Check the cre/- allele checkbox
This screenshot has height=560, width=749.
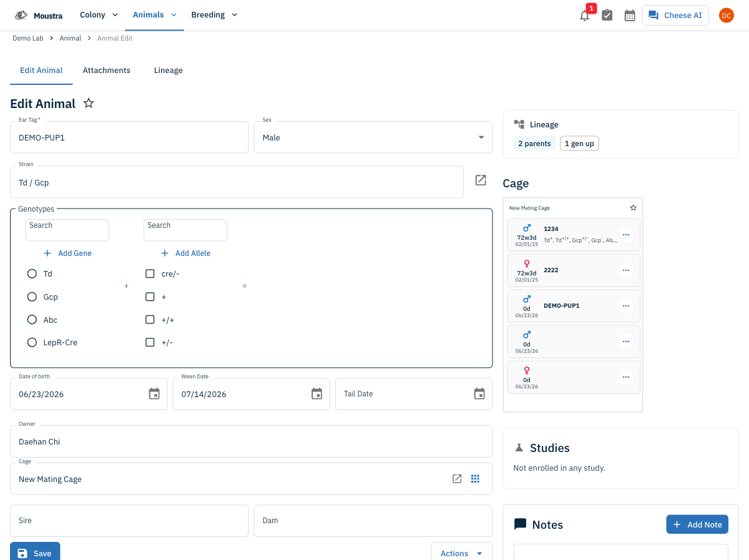150,273
